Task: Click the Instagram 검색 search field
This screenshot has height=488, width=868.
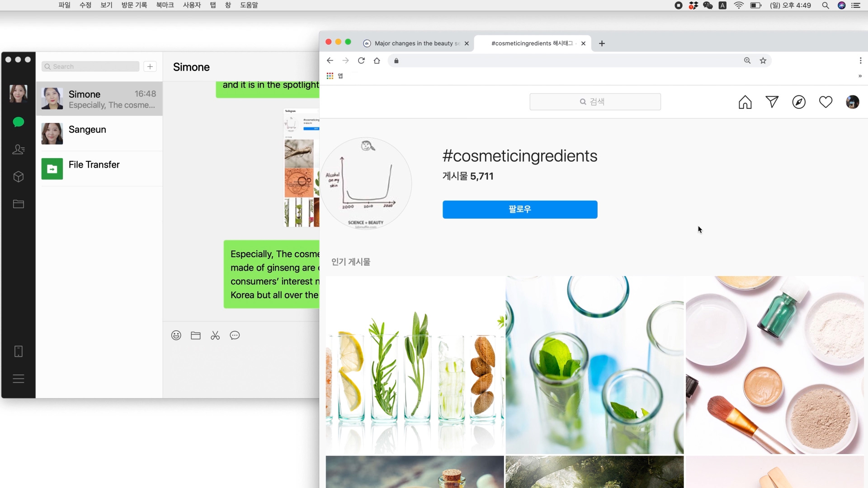Action: pyautogui.click(x=595, y=102)
